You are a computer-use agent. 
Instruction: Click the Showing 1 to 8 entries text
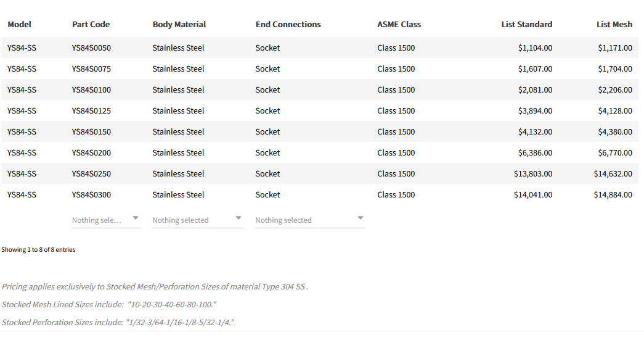pyautogui.click(x=38, y=250)
